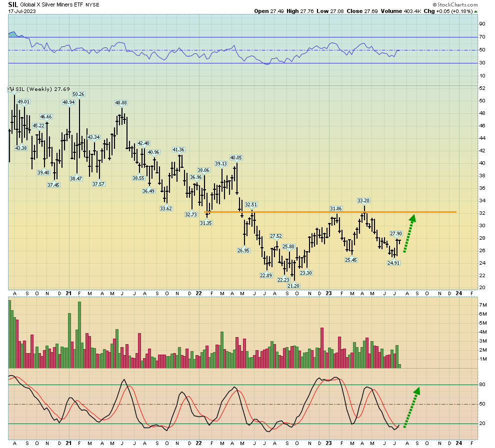The image size is (495, 448).
Task: Click the 21.20 price low label
Action: (x=293, y=286)
